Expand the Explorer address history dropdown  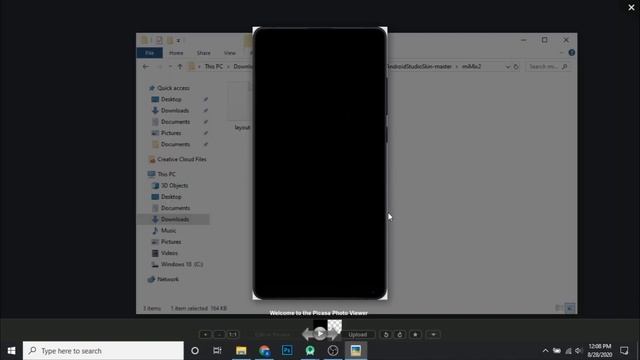[x=507, y=67]
